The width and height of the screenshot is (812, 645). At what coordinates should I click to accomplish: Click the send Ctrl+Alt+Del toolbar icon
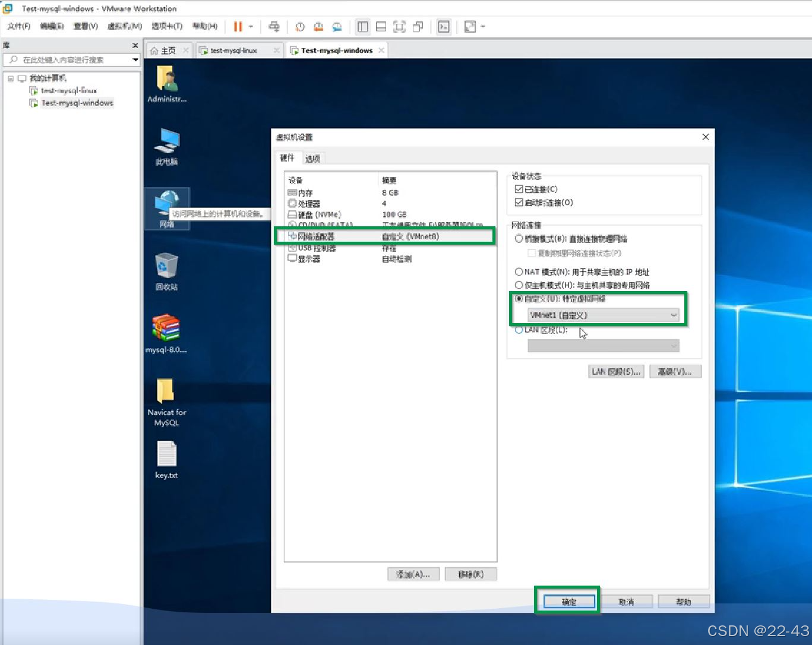[274, 27]
